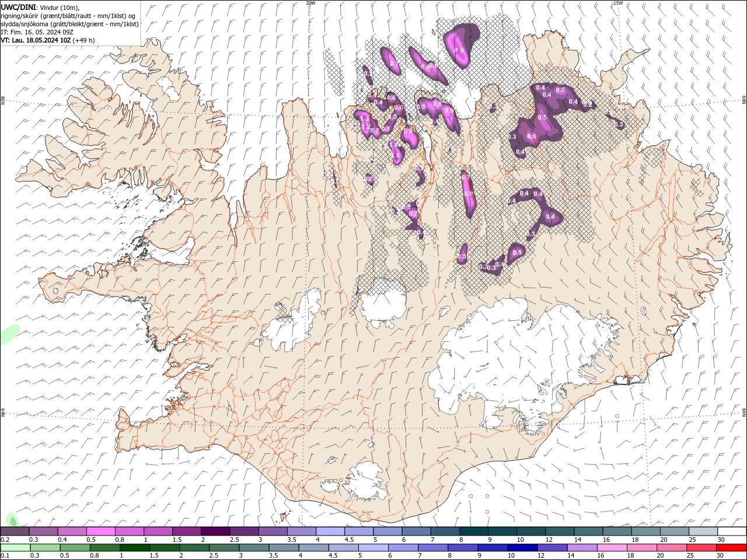Click the 'rigning/skúrir' rain legend description line

tap(68, 16)
